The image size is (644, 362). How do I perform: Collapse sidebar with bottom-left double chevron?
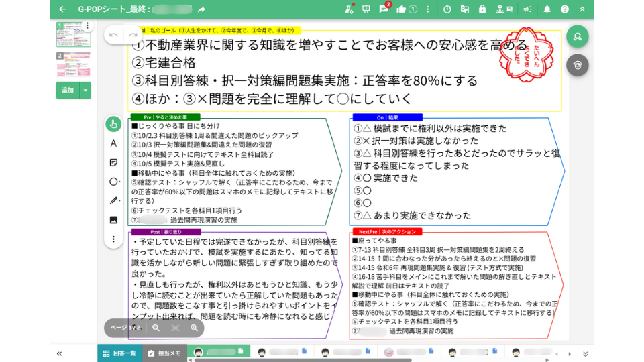point(59,353)
